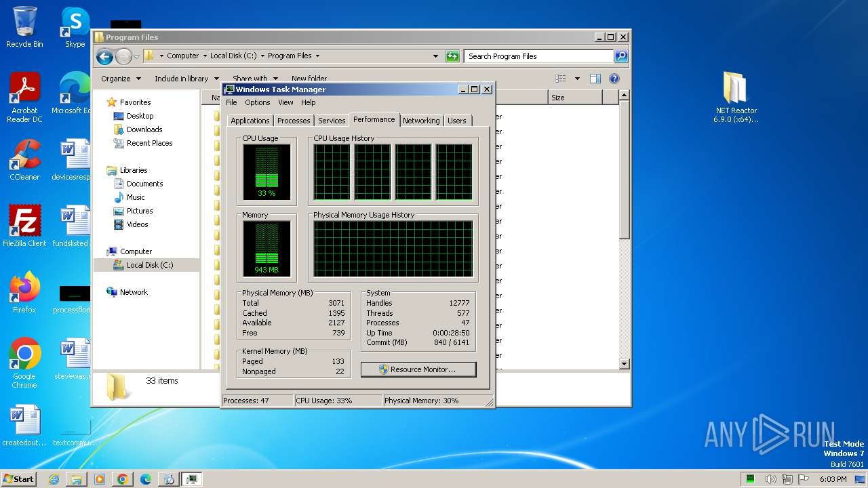
Task: Open the Google Chrome desktop icon
Action: pyautogui.click(x=24, y=363)
